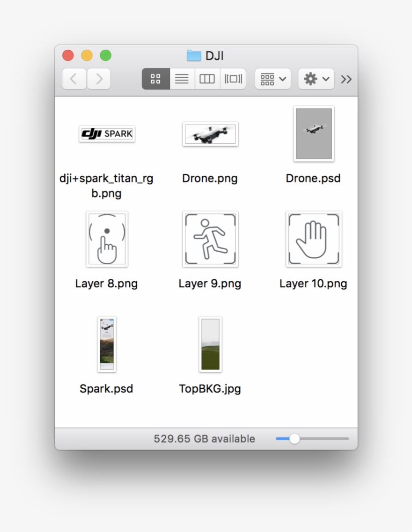Select the Layer 10.png hand gesture icon

pyautogui.click(x=313, y=239)
